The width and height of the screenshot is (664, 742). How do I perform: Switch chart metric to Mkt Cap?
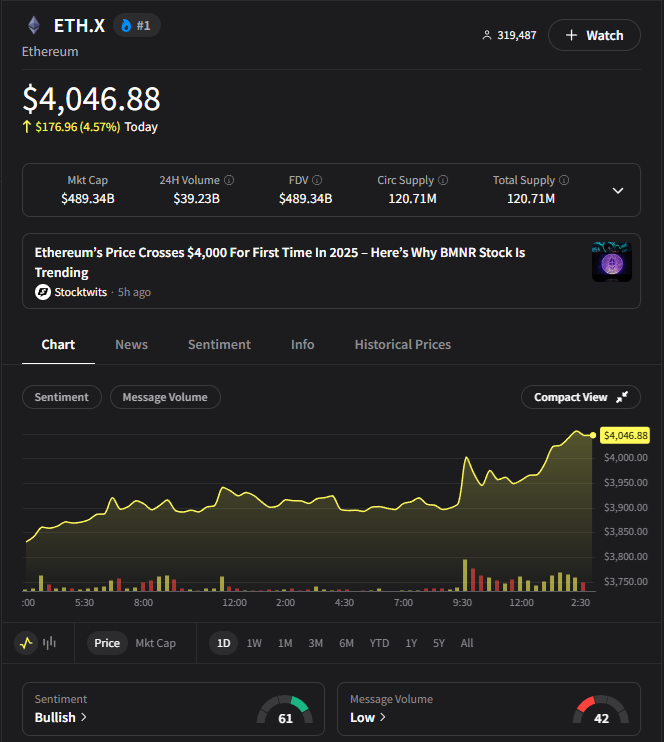(155, 643)
